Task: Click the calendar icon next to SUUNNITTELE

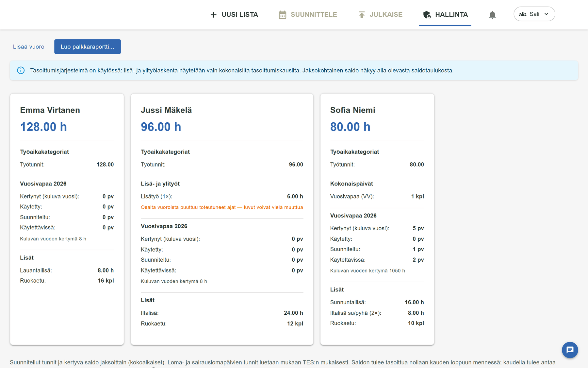Action: point(283,15)
